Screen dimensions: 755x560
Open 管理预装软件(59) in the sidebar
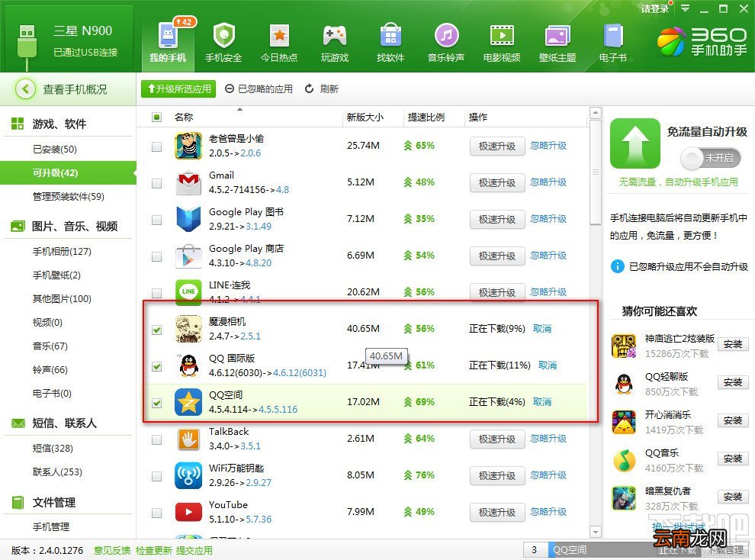tap(69, 196)
